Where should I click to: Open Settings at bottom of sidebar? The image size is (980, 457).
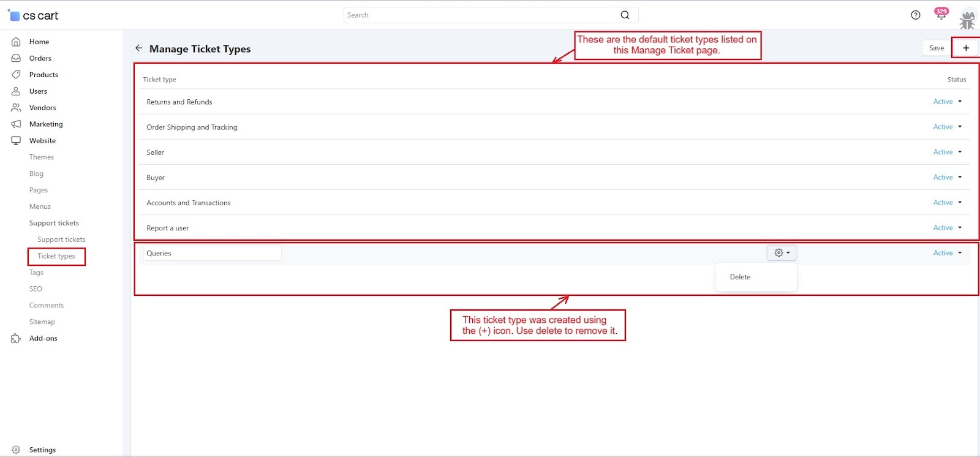(x=42, y=450)
